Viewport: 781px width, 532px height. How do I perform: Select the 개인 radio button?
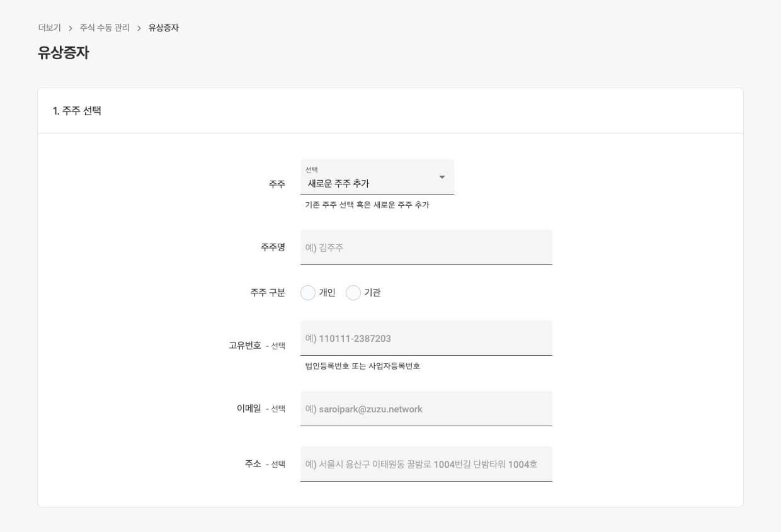(x=308, y=292)
